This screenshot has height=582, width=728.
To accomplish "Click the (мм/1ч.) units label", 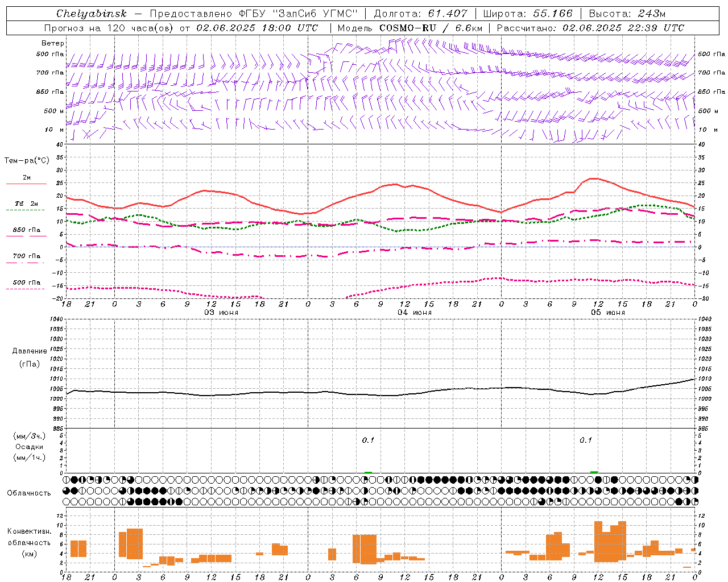I will [x=30, y=458].
